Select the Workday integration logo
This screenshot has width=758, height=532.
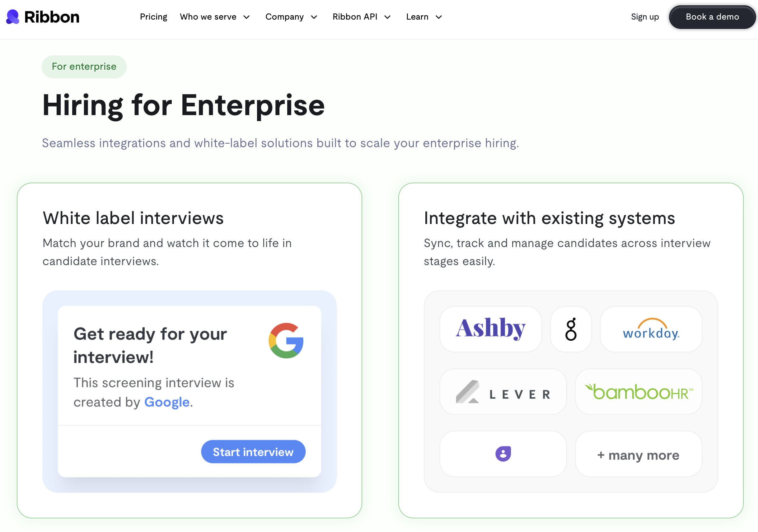point(651,329)
